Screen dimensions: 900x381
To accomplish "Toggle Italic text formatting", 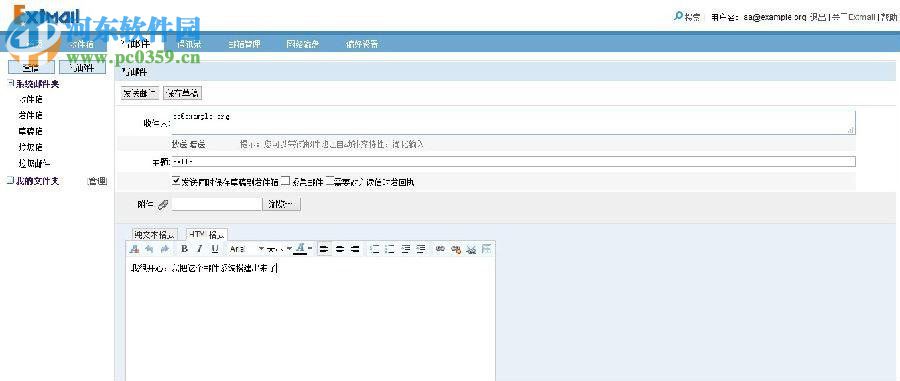I will point(199,249).
